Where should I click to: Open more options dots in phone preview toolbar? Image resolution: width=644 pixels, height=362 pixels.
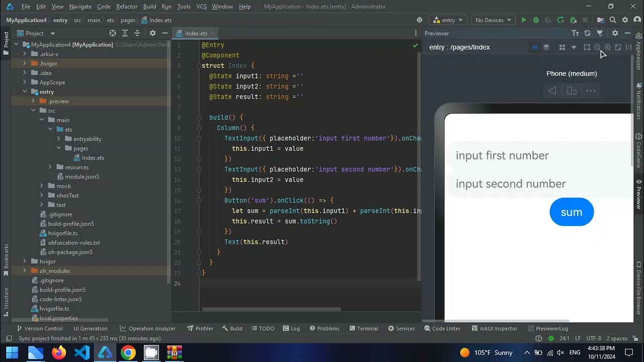pyautogui.click(x=591, y=91)
